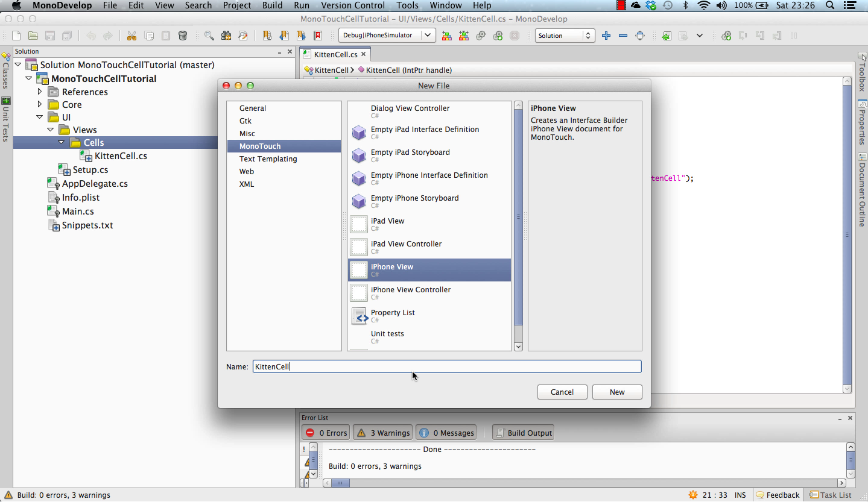Open the Solution combo box in toolbar
Screen dimensions: 868x502
click(x=565, y=36)
